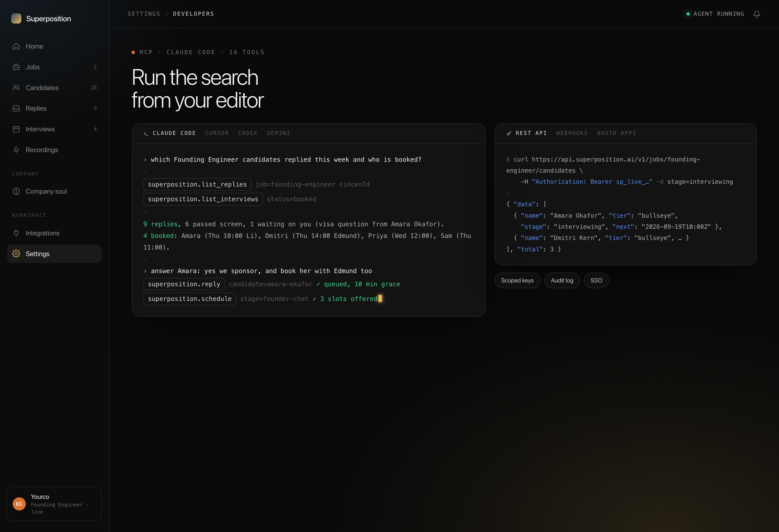Click the superposition.list_interviews tool chip

[203, 199]
